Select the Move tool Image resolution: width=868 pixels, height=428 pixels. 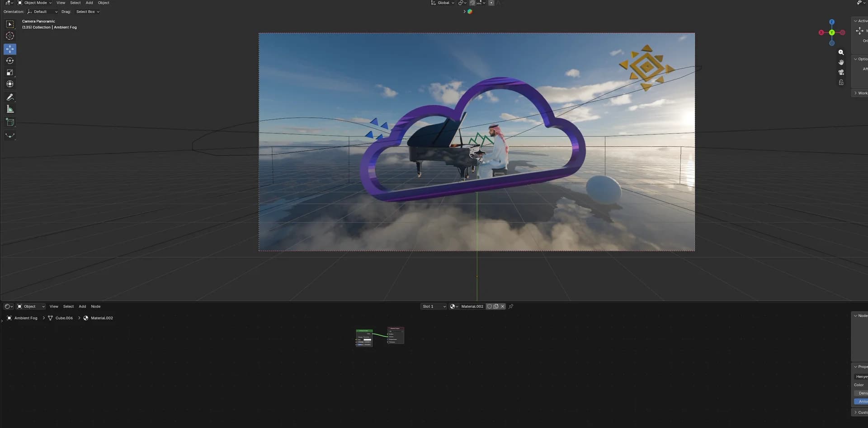click(10, 49)
